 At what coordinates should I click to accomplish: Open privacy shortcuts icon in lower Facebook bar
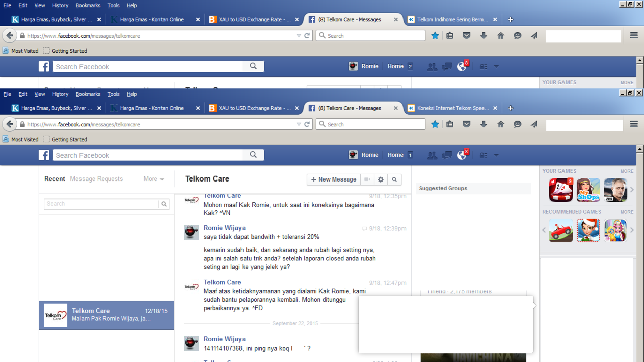[483, 155]
